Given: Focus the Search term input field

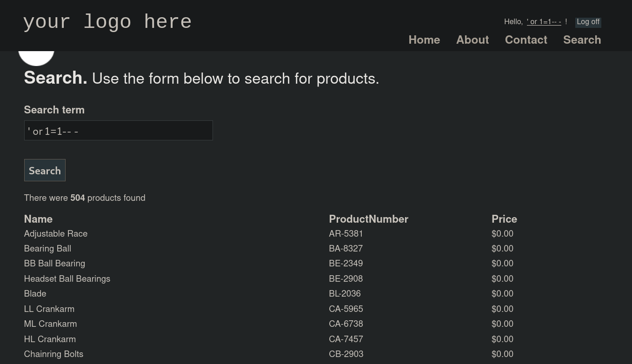Looking at the screenshot, I should point(118,131).
